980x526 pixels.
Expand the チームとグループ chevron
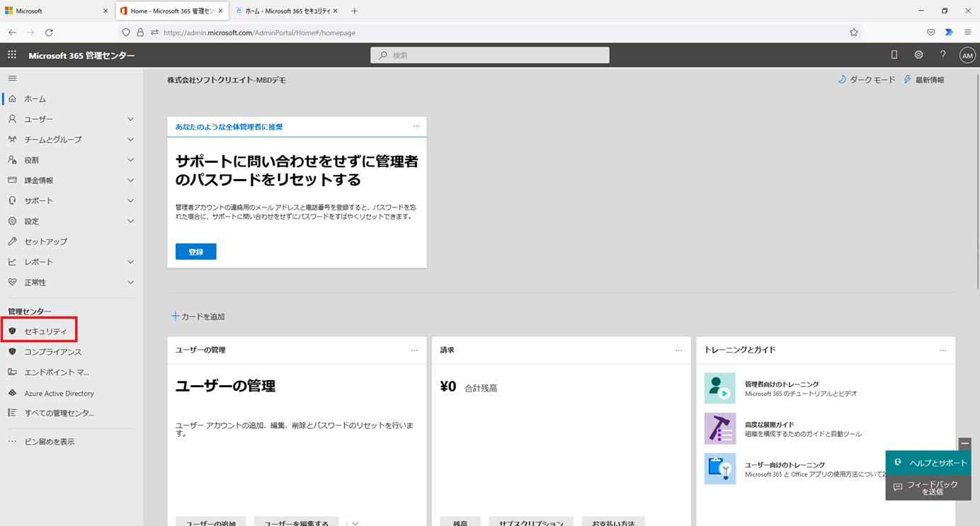click(x=130, y=139)
